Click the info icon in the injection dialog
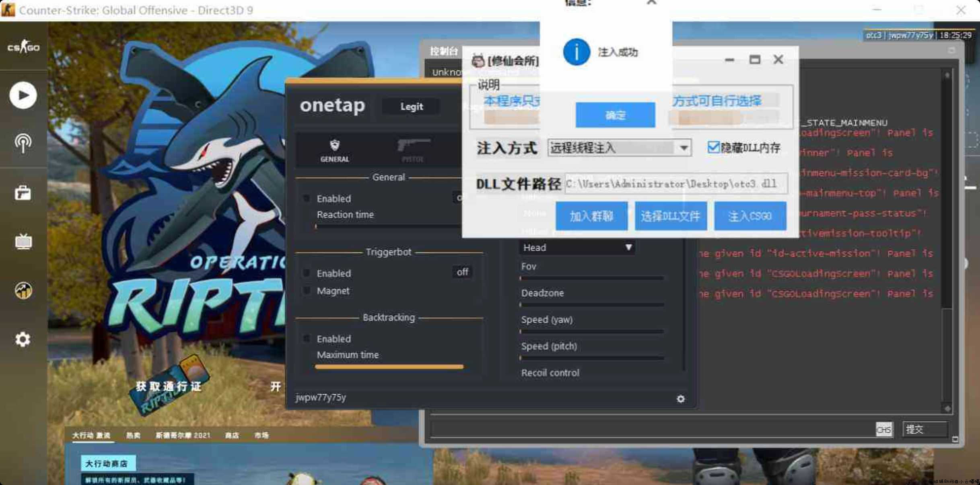 coord(576,52)
